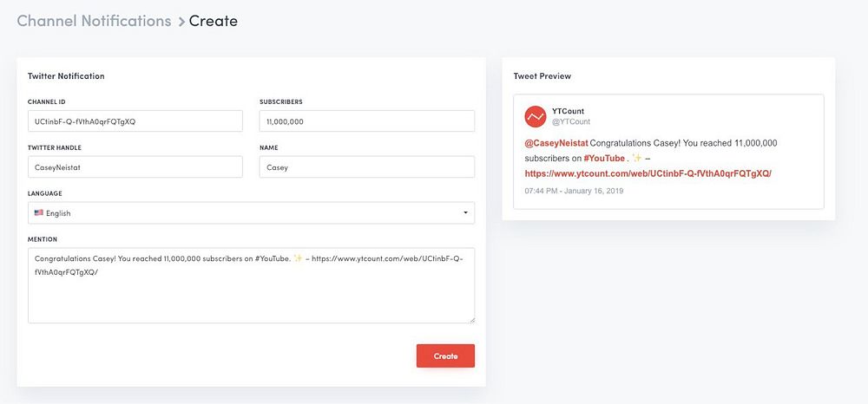The width and height of the screenshot is (868, 404).
Task: Click the @YTCount handle text
Action: pyautogui.click(x=571, y=121)
